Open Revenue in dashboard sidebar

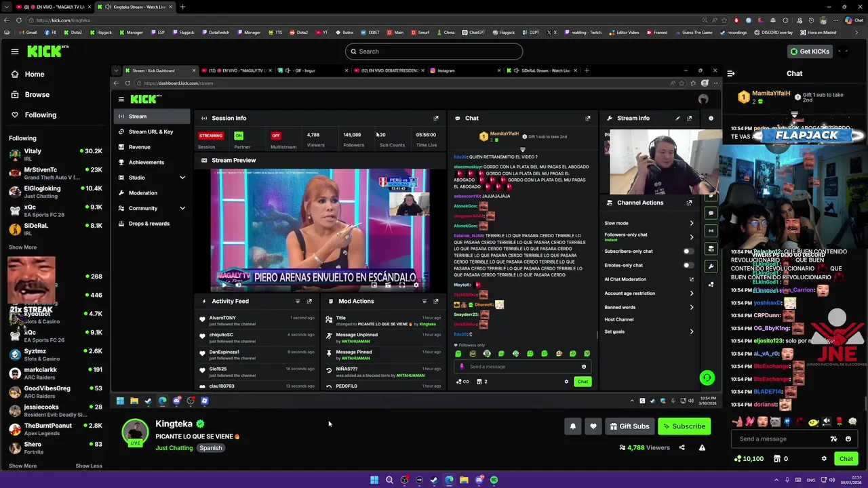pyautogui.click(x=152, y=147)
